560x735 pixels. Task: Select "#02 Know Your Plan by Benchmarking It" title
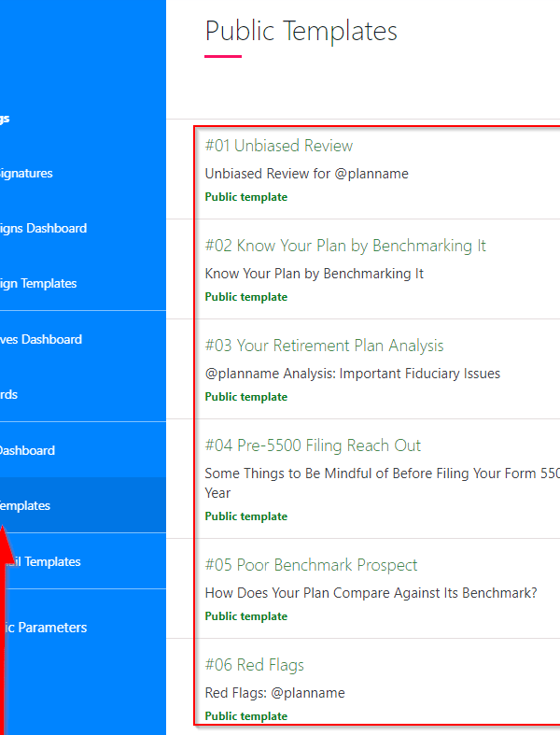(345, 246)
